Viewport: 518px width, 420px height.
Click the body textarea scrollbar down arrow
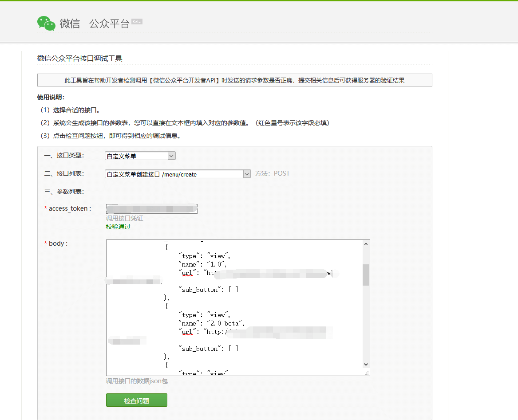click(366, 365)
